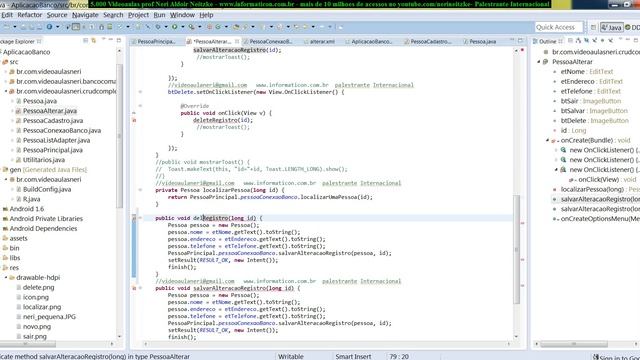Switch to the alterar.xml editor tab
The height and width of the screenshot is (360, 640).
(x=319, y=41)
